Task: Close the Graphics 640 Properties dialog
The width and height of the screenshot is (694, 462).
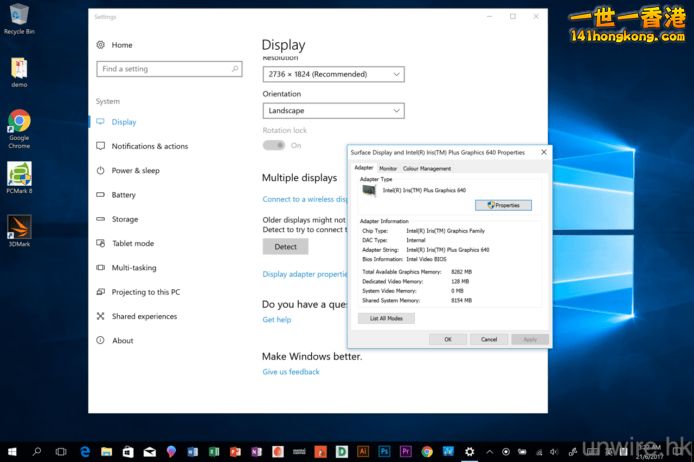Action: click(544, 152)
